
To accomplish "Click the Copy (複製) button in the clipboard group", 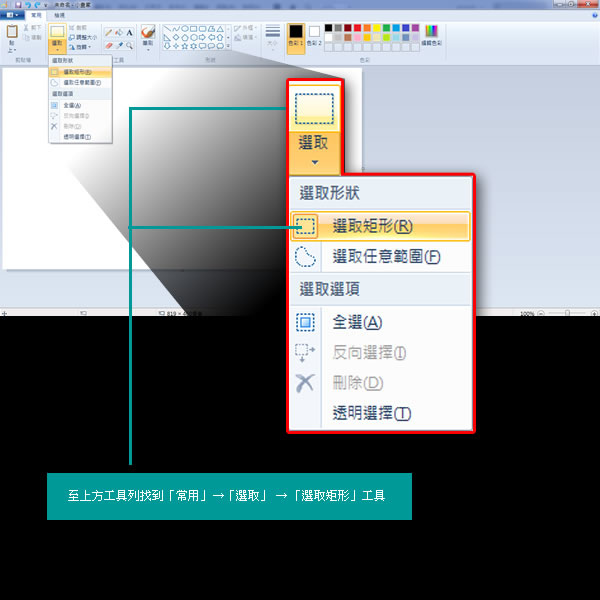I will click(x=32, y=38).
